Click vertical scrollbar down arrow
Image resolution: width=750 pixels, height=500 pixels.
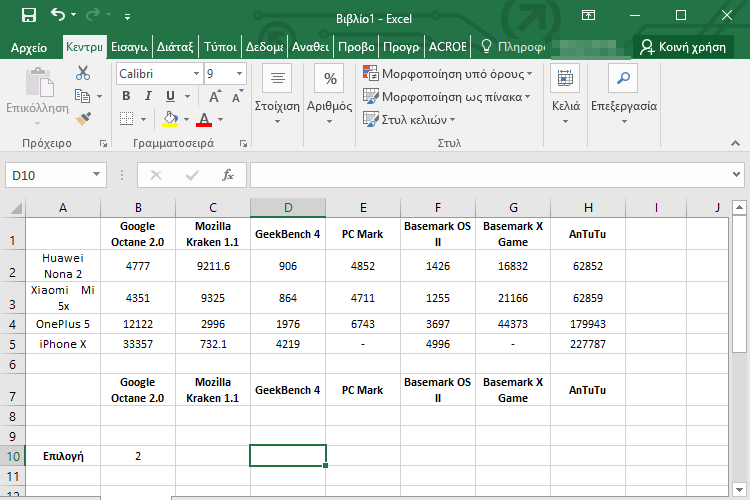(739, 489)
